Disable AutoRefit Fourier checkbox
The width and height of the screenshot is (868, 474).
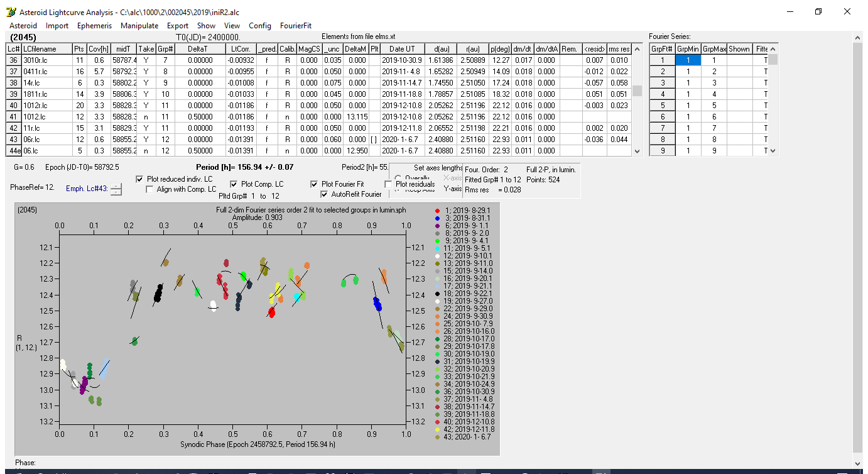tap(325, 194)
